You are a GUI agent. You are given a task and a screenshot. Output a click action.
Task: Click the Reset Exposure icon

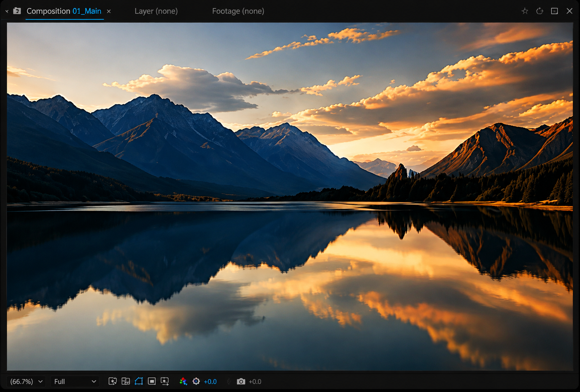tap(196, 381)
